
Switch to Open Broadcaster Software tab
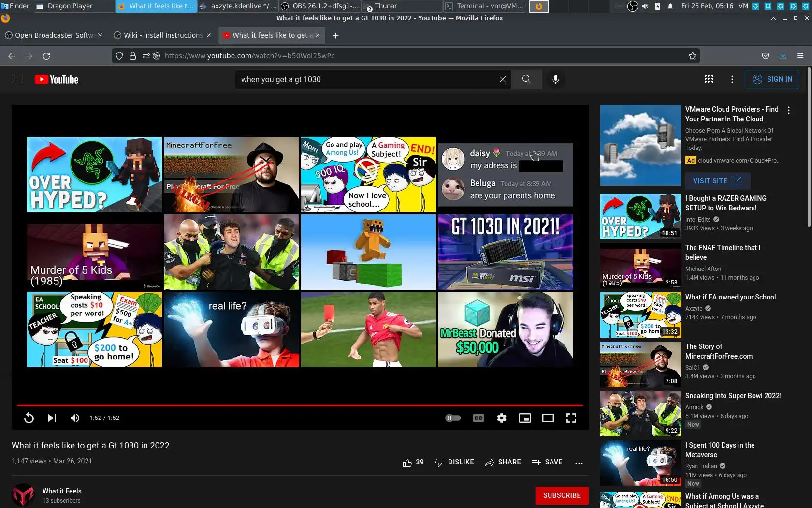[x=50, y=35]
